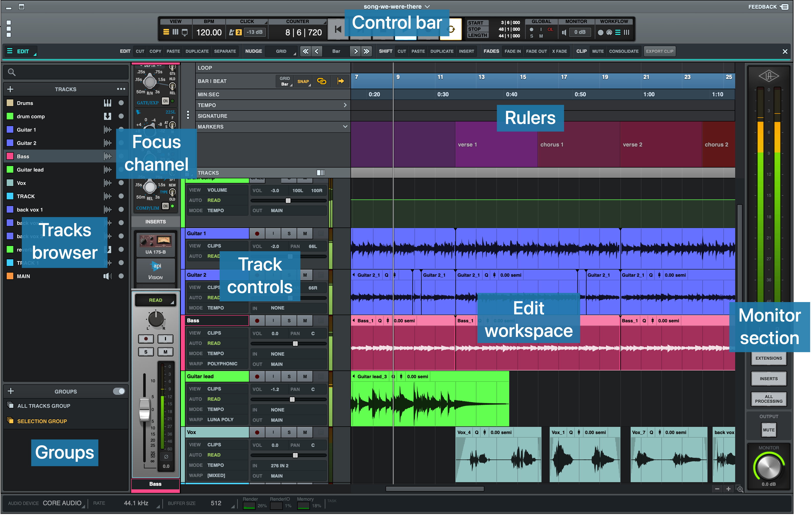The height and width of the screenshot is (516, 812).
Task: Click the Bass channel volume fader
Action: click(x=145, y=410)
